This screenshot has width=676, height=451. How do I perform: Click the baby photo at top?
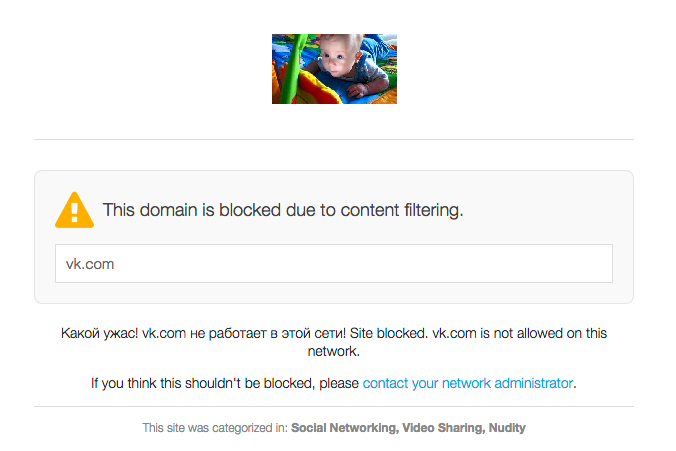pos(334,69)
